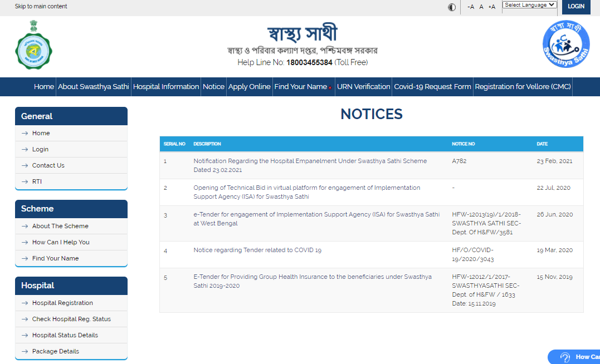Image resolution: width=600 pixels, height=364 pixels.
Task: Open About The Scheme sidebar link
Action: coord(60,226)
